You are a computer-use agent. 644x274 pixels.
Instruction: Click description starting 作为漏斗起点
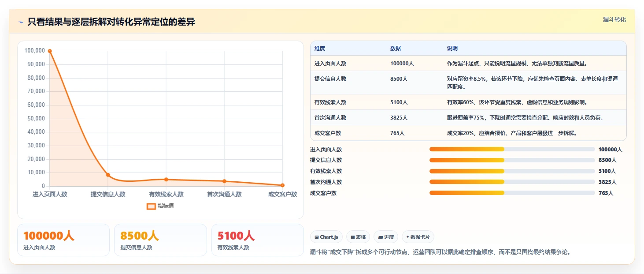[x=517, y=64]
